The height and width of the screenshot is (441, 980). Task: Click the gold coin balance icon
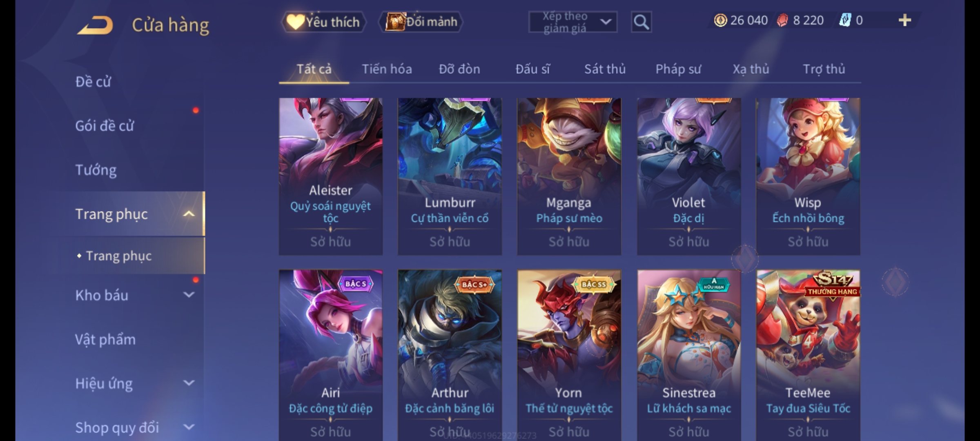[x=720, y=20]
